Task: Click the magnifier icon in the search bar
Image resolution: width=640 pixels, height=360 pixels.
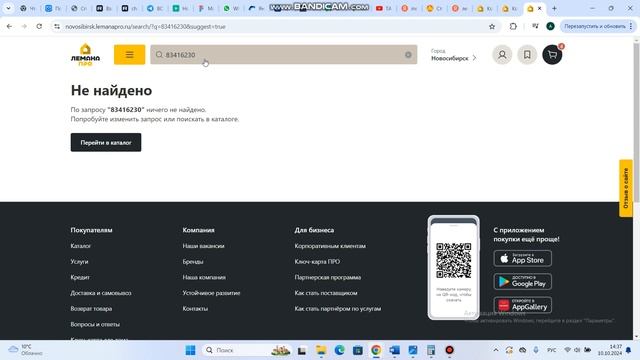Action: [x=159, y=55]
